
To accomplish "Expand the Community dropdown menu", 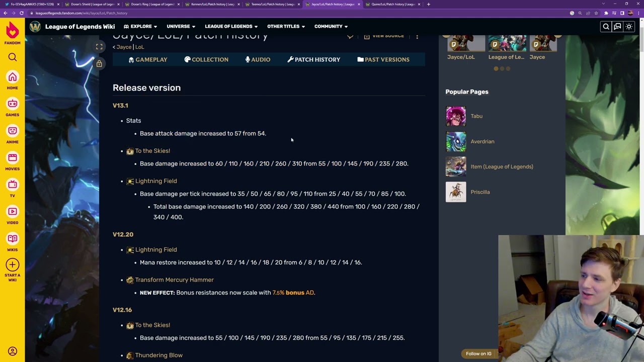I will [331, 26].
